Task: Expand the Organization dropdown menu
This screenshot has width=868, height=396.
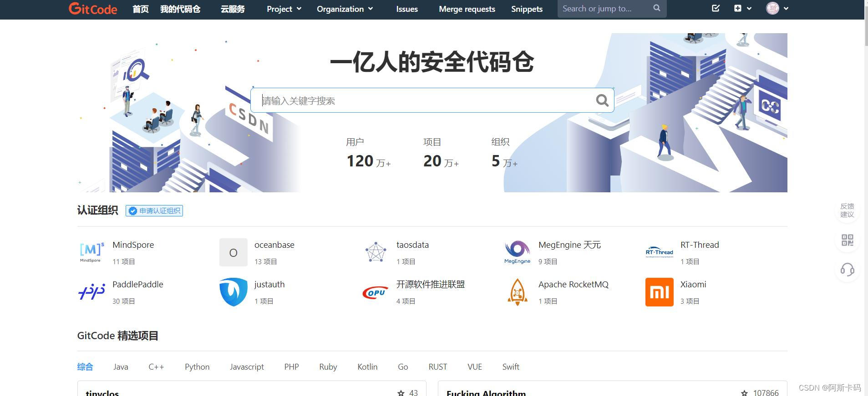Action: 345,9
